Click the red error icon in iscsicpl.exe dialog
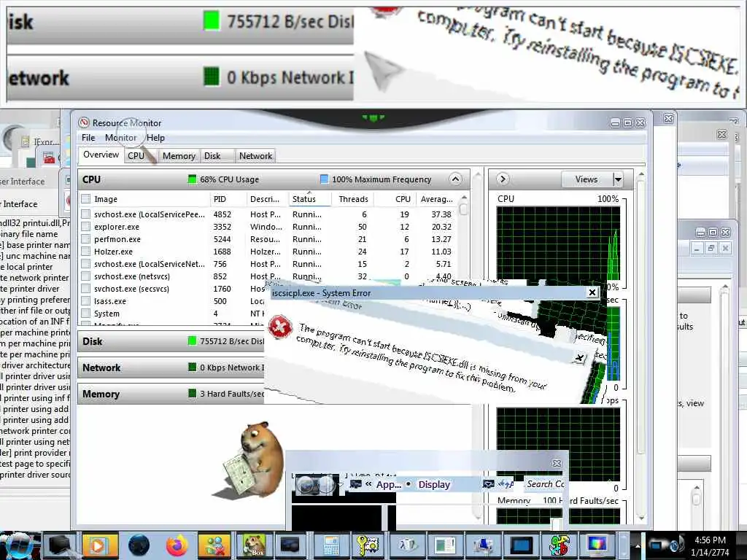The height and width of the screenshot is (560, 747). [280, 327]
